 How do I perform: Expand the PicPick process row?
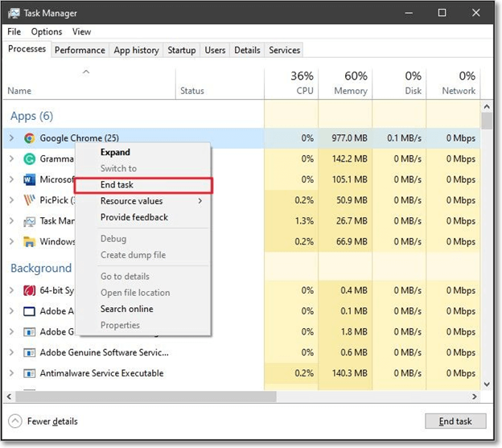tap(11, 200)
